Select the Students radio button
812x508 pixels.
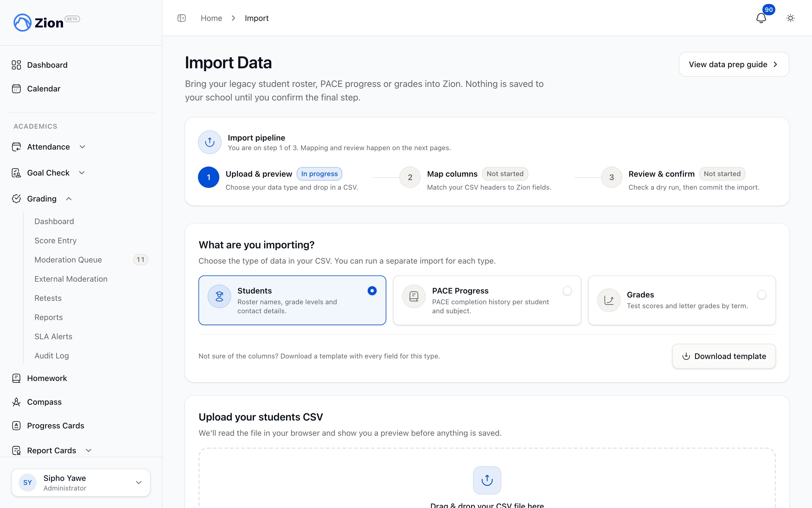[372, 291]
